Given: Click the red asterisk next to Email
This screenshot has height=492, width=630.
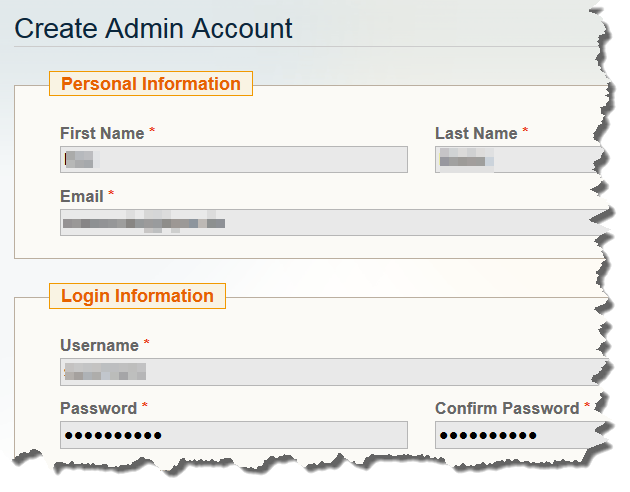Looking at the screenshot, I should point(112,194).
